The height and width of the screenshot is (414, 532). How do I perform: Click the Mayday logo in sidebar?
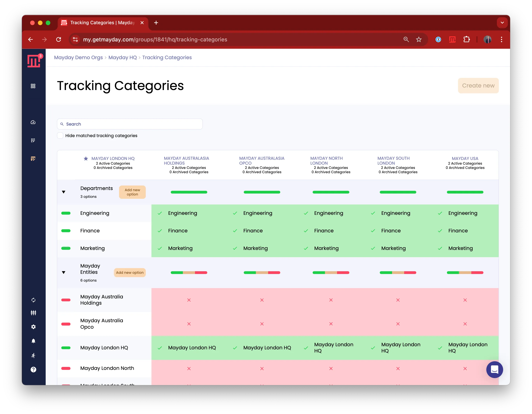(x=34, y=61)
